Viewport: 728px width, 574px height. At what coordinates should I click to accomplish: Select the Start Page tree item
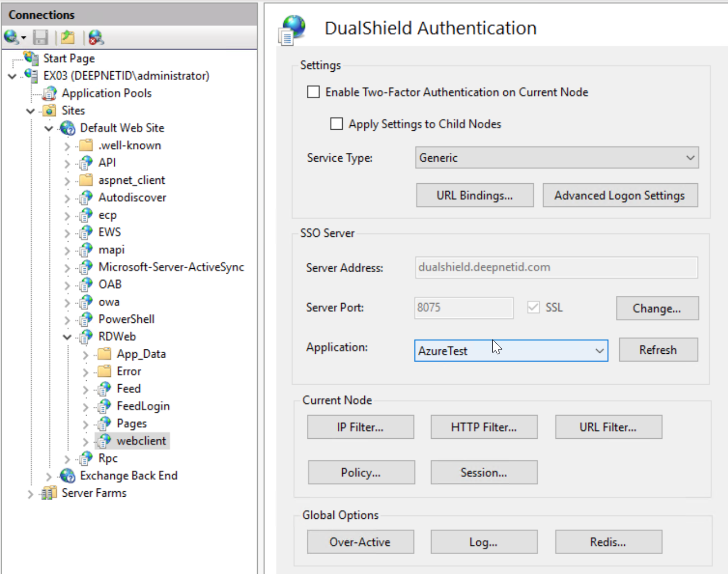pos(68,59)
